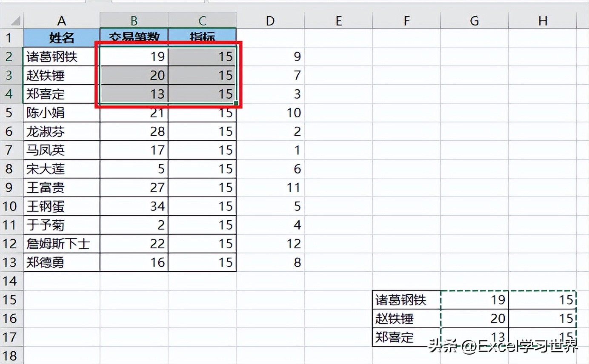This screenshot has width=589, height=364.
Task: Select column B header
Action: tap(134, 20)
